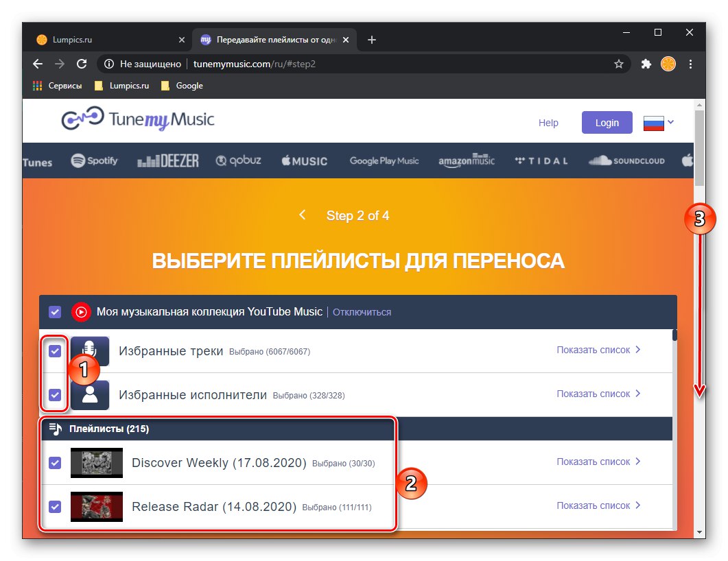Minimize the browser window
The width and height of the screenshot is (728, 561).
point(626,32)
